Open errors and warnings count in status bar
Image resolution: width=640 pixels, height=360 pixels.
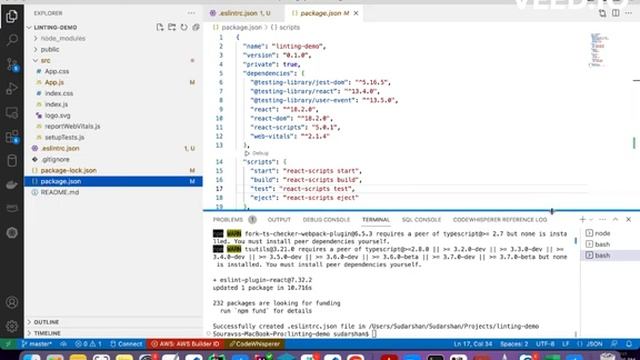pos(88,344)
